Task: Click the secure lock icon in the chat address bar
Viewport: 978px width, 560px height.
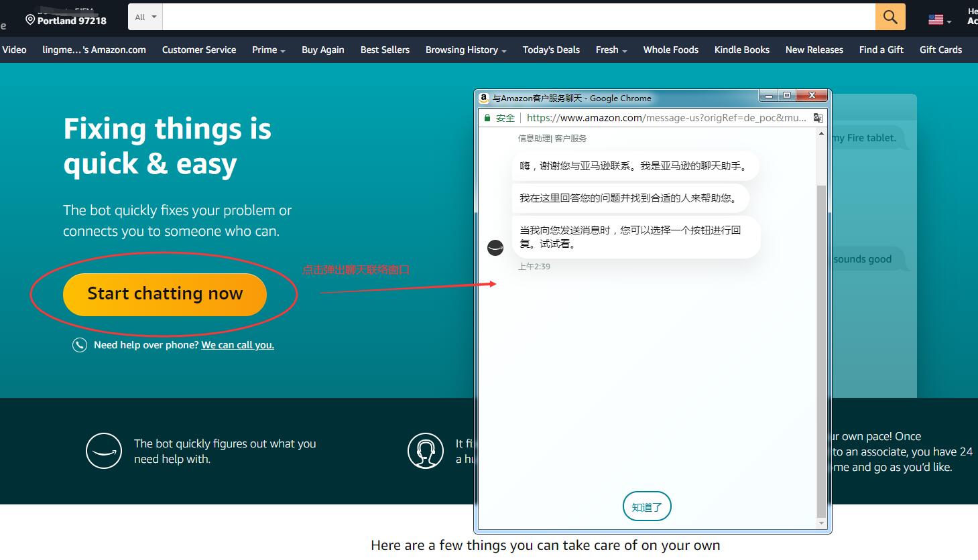Action: 487,117
